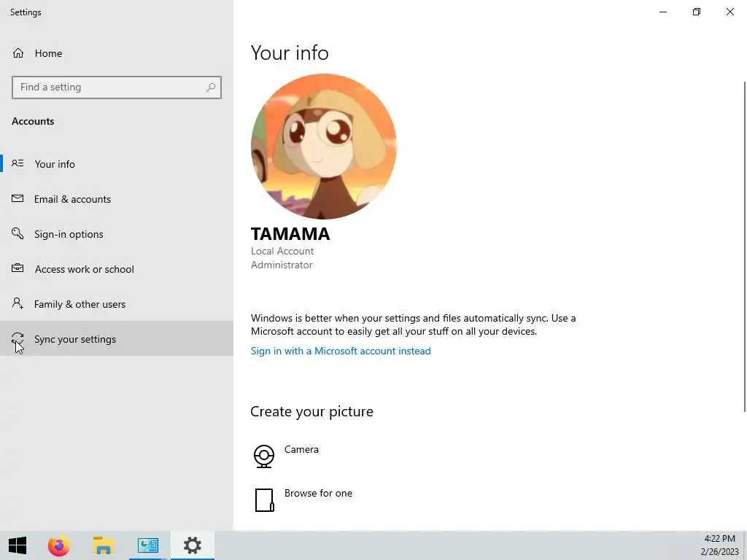Viewport: 747px width, 560px height.
Task: Launch Firefox from the taskbar
Action: click(58, 545)
